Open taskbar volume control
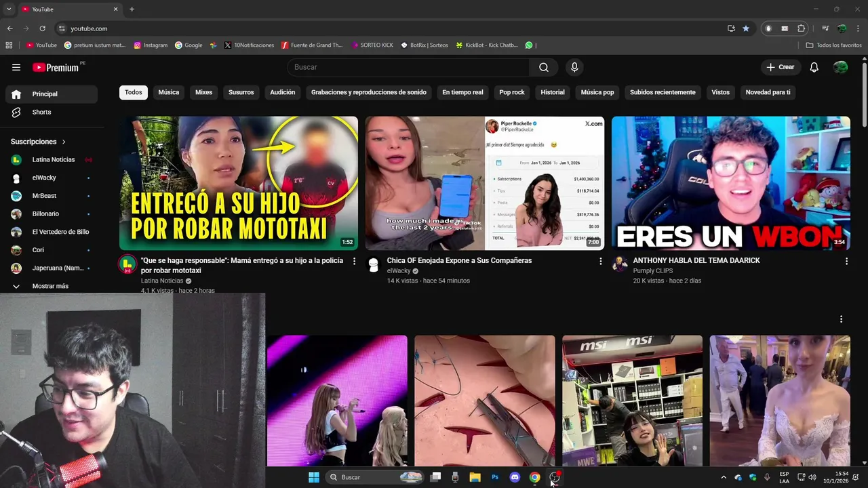 pos(812,477)
